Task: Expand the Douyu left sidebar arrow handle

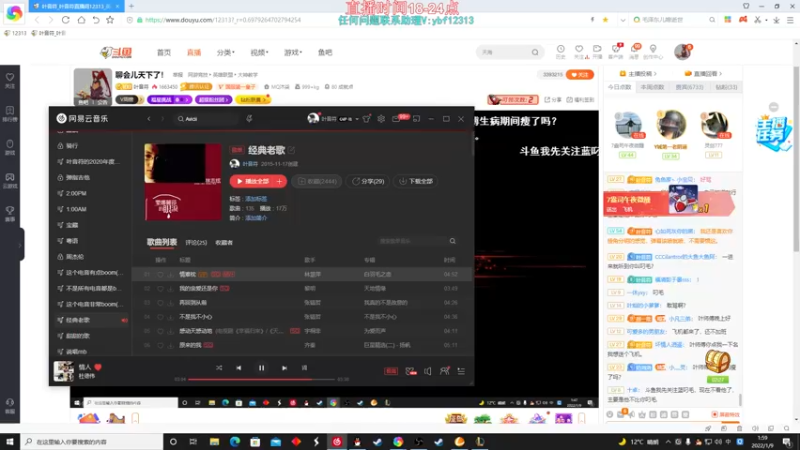Action: coord(20,245)
